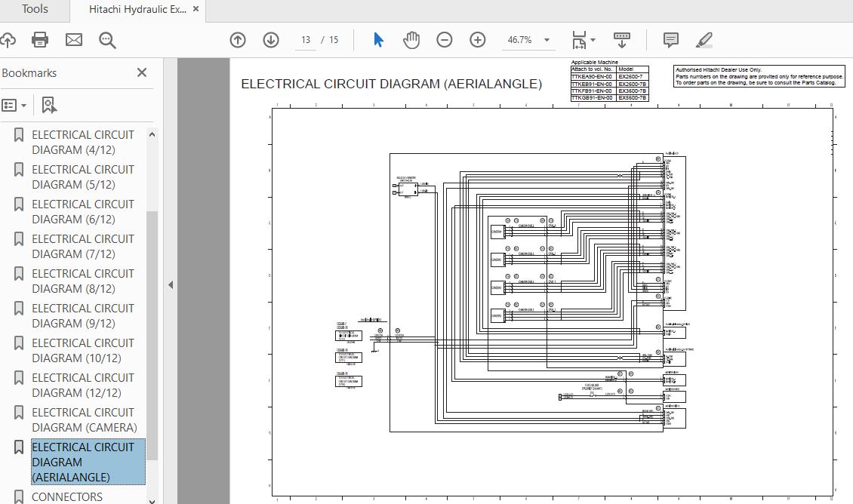Open bookmark ELECTRICAL CIRCUIT DIAGRAM (7/12)
Viewport: 853px width, 504px height.
click(x=83, y=247)
